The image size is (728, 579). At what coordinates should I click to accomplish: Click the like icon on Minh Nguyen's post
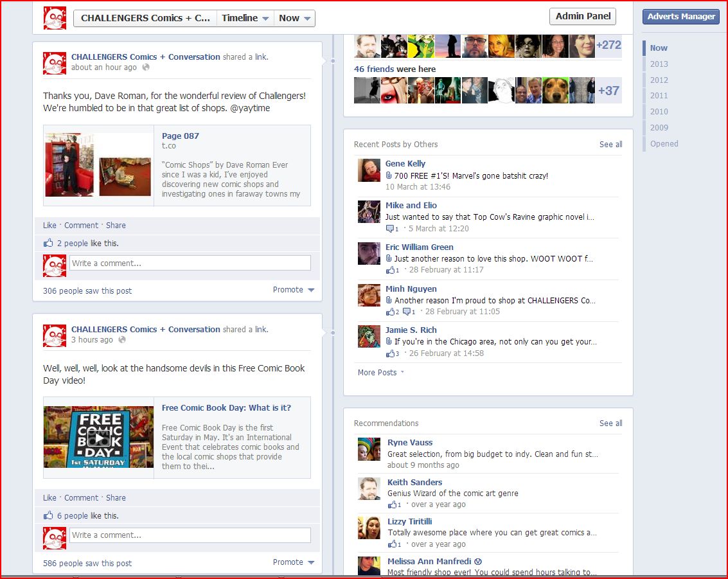coord(391,312)
